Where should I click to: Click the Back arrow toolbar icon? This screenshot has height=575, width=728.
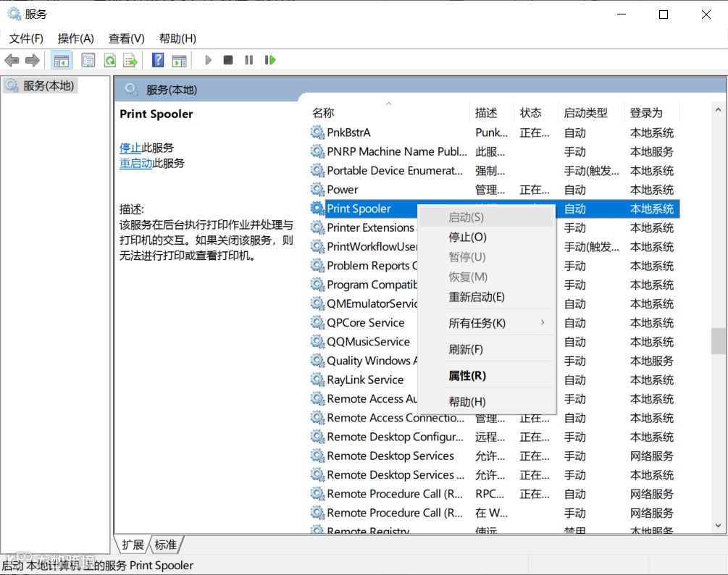[12, 60]
